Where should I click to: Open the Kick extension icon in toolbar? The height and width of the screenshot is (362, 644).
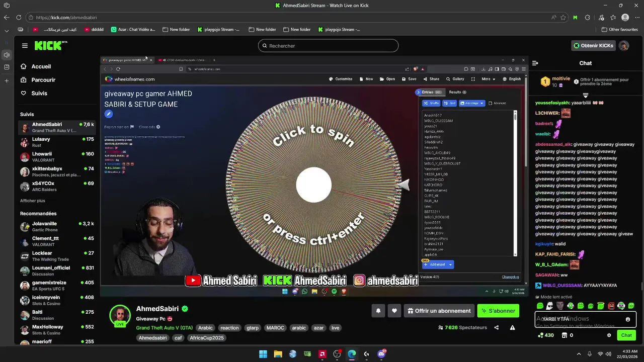[x=575, y=17]
